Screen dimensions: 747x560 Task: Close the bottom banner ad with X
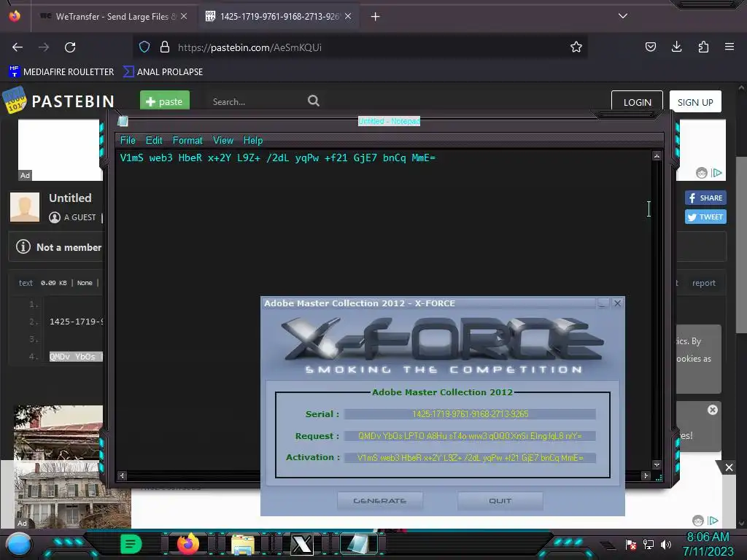click(729, 467)
